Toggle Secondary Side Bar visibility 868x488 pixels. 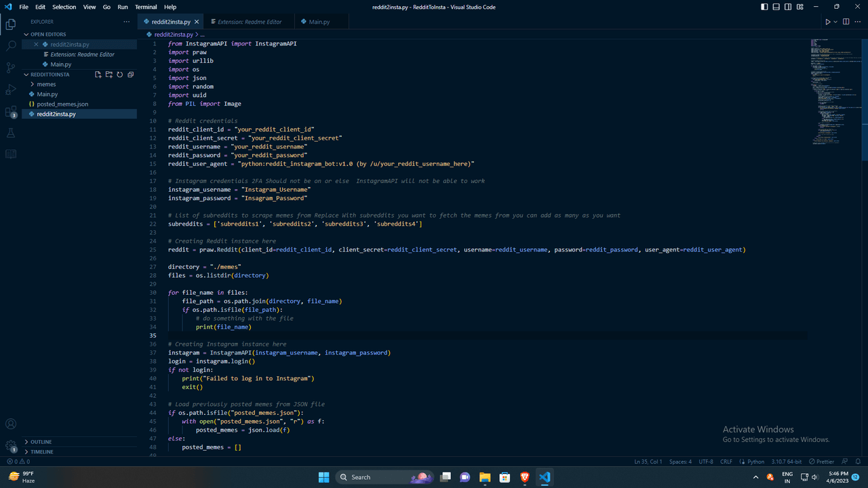pyautogui.click(x=789, y=7)
